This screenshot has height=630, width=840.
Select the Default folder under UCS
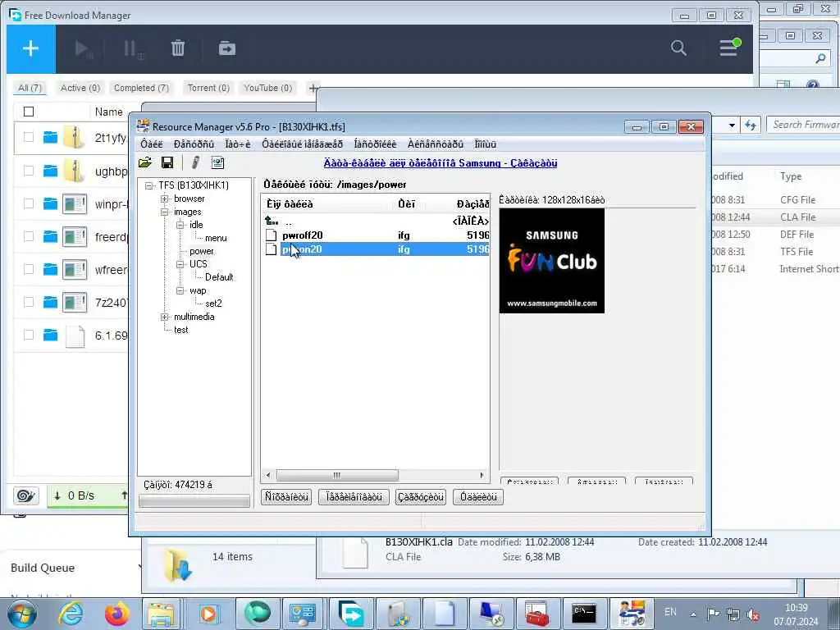pos(219,277)
